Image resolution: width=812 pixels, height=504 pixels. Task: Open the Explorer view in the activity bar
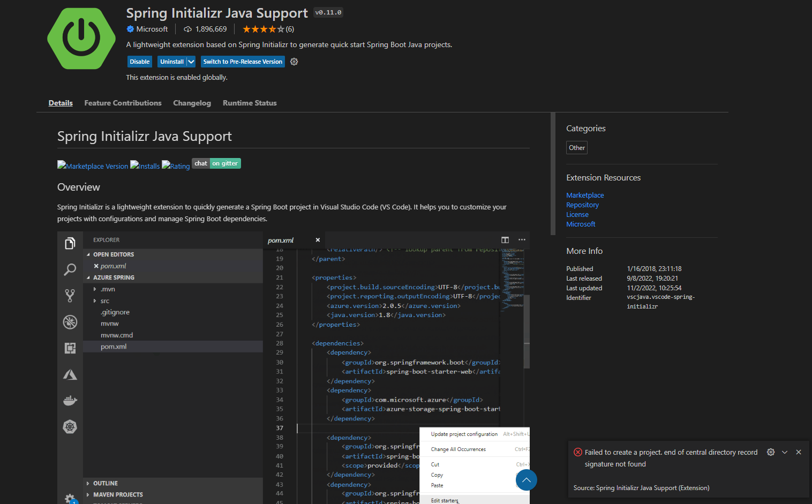tap(70, 243)
